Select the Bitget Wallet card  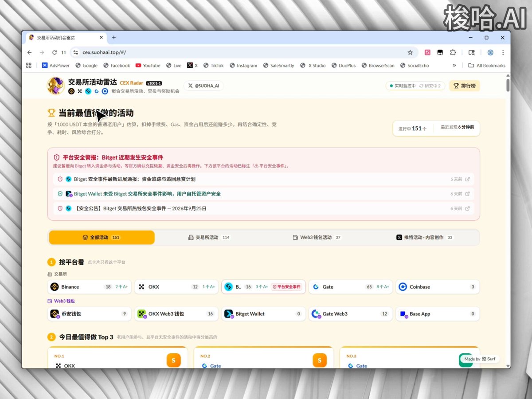(x=263, y=314)
